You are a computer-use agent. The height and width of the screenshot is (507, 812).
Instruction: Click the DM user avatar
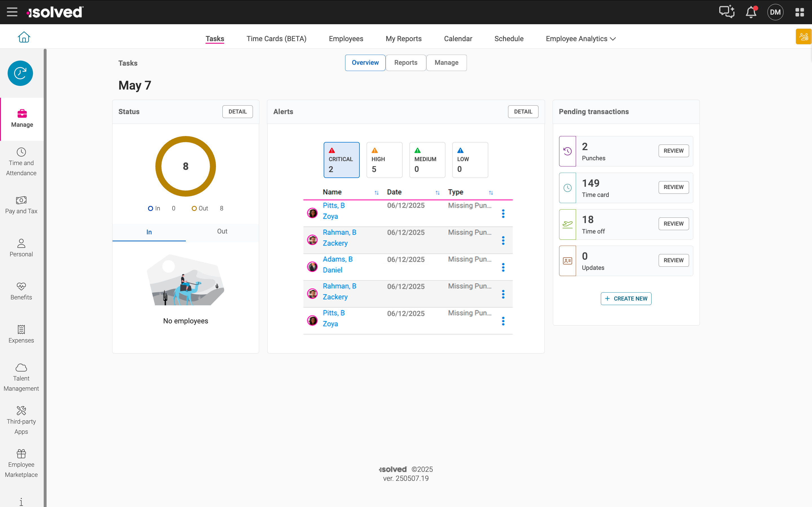(x=775, y=12)
